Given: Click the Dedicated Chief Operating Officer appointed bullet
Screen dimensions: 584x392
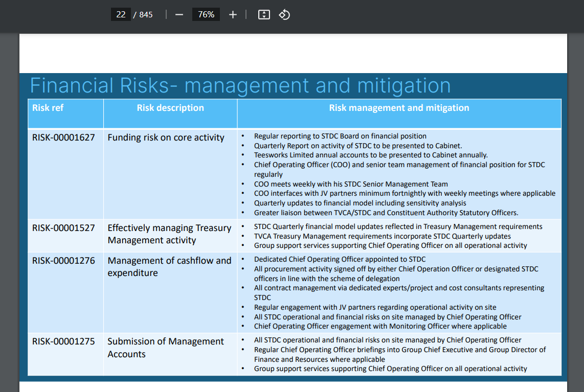Looking at the screenshot, I should 340,260.
